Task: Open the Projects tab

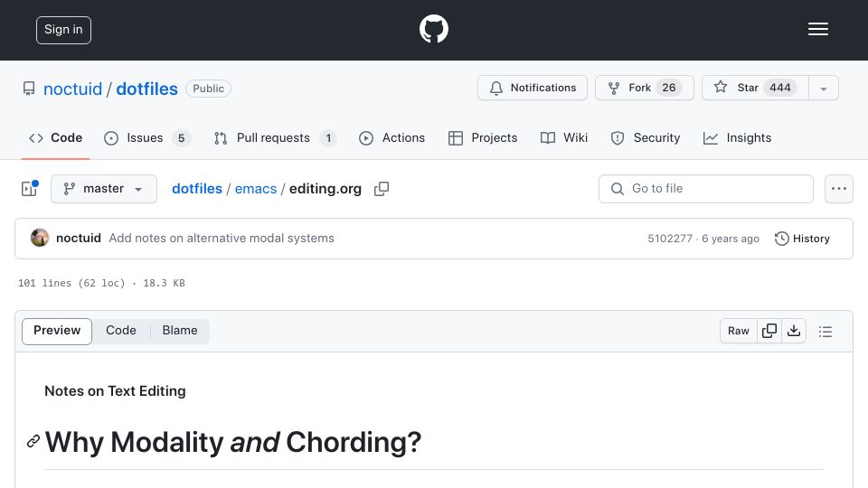Action: click(x=483, y=137)
